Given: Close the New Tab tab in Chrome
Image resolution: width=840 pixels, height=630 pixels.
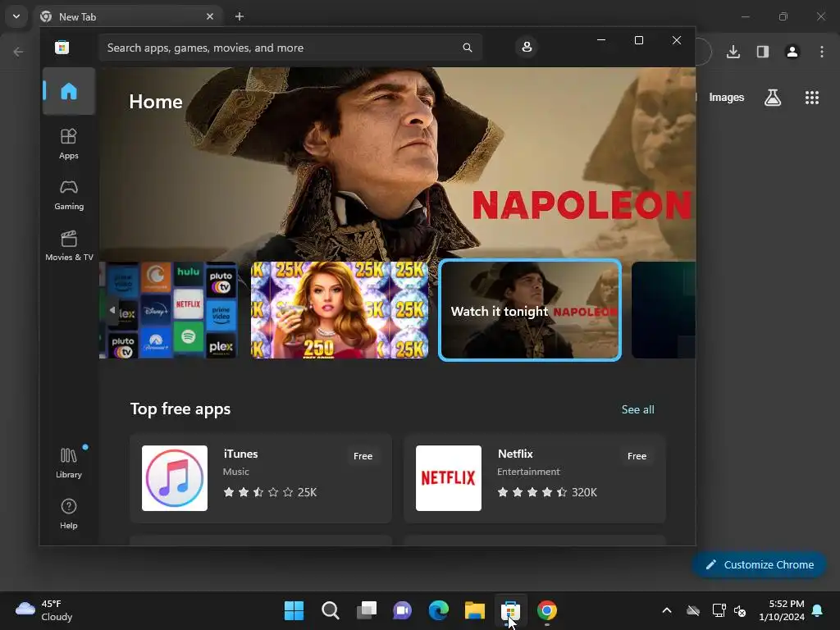Looking at the screenshot, I should [210, 16].
